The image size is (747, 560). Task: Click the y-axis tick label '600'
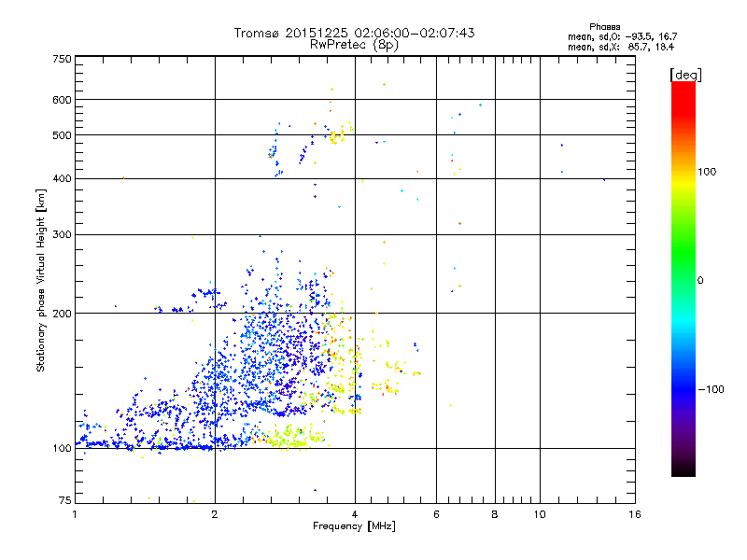tap(62, 100)
